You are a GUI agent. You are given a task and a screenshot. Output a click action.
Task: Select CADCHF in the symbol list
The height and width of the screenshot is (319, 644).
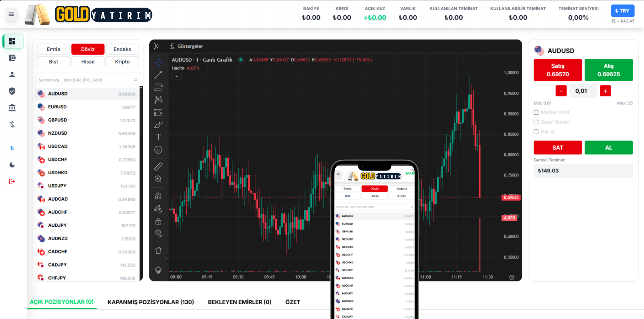tap(86, 252)
